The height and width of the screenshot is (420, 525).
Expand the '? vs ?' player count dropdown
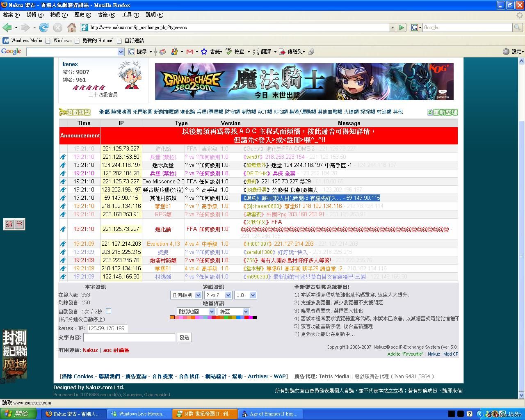click(218, 295)
